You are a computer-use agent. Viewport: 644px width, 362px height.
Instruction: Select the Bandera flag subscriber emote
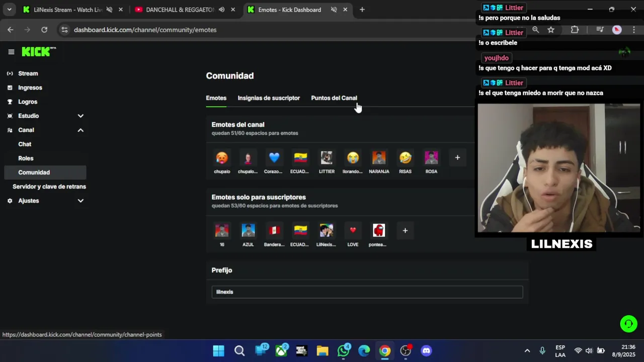[274, 231]
